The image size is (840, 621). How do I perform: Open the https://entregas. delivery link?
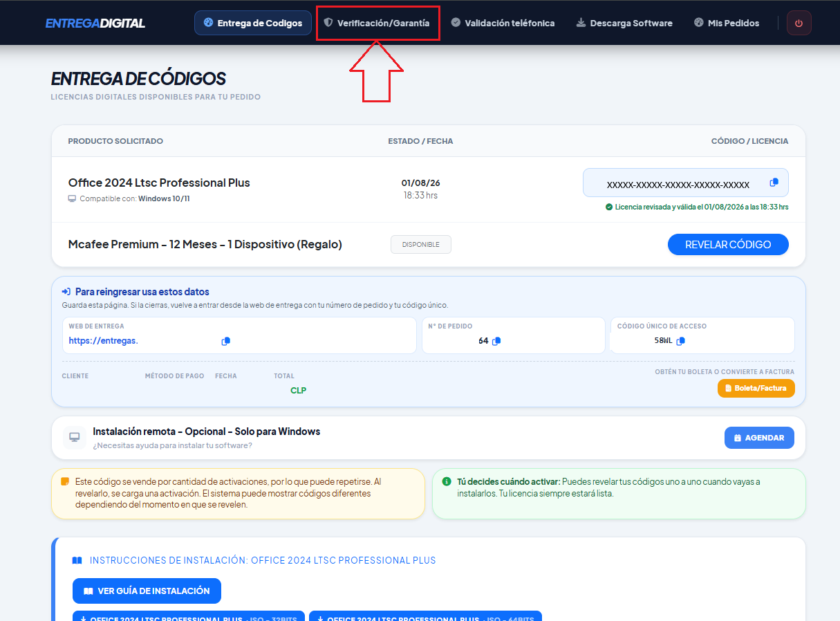[103, 340]
